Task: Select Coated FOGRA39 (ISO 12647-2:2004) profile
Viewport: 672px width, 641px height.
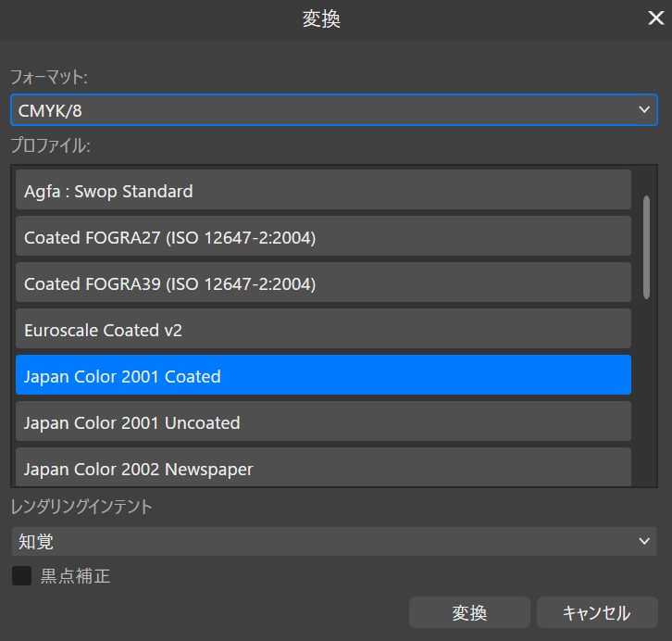Action: pos(323,283)
